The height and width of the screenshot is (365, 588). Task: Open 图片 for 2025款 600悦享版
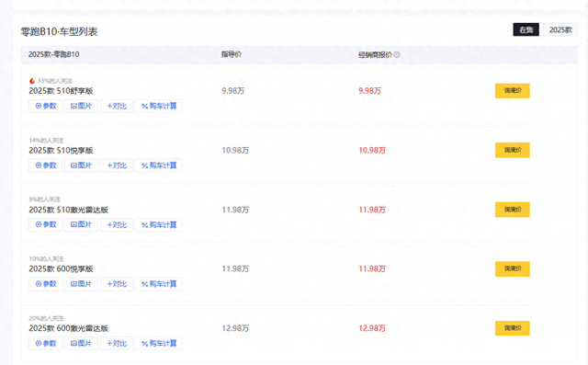(x=81, y=284)
